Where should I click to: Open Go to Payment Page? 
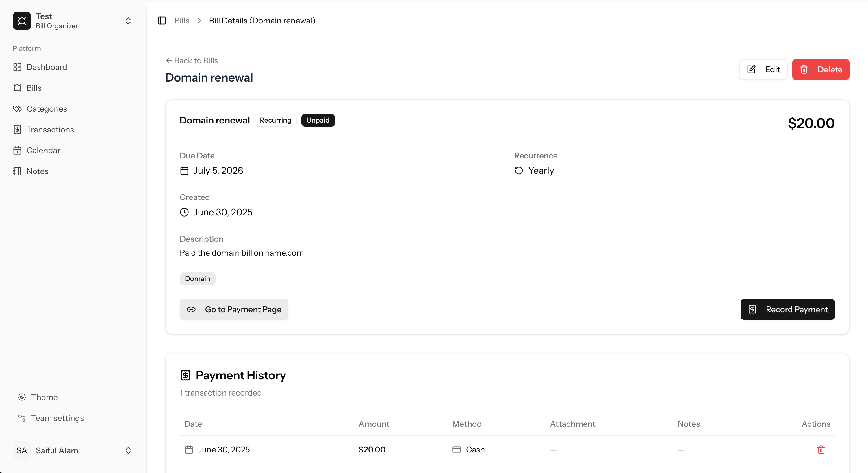click(234, 309)
